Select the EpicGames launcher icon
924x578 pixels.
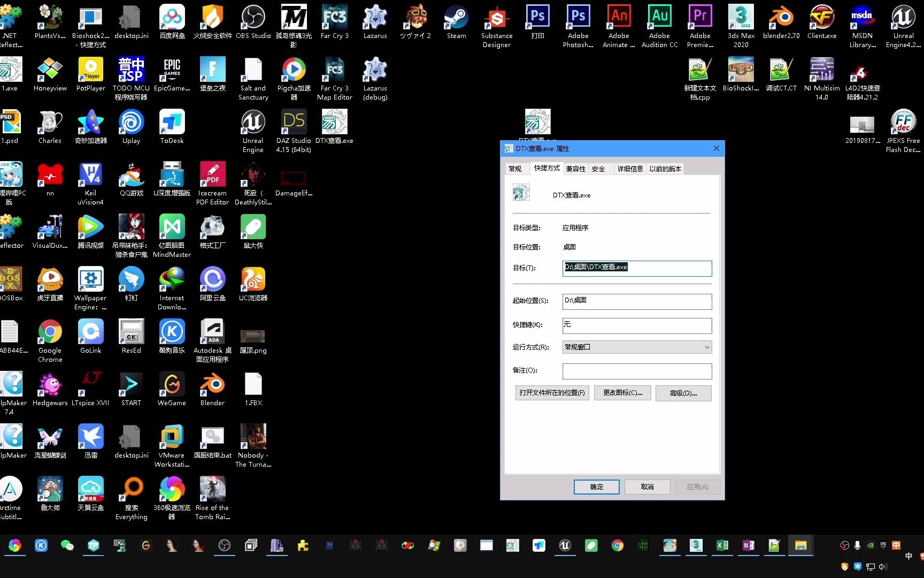point(172,75)
